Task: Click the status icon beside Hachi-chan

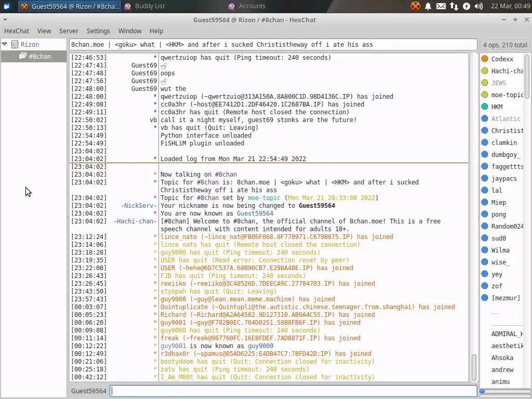Action: (485, 71)
